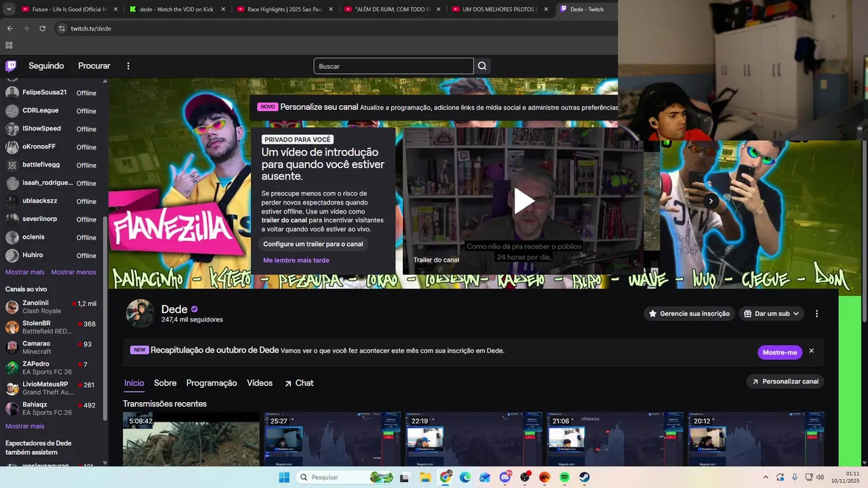868x488 pixels.
Task: Open the 25:27 recent broadcast thumbnail
Action: click(332, 439)
